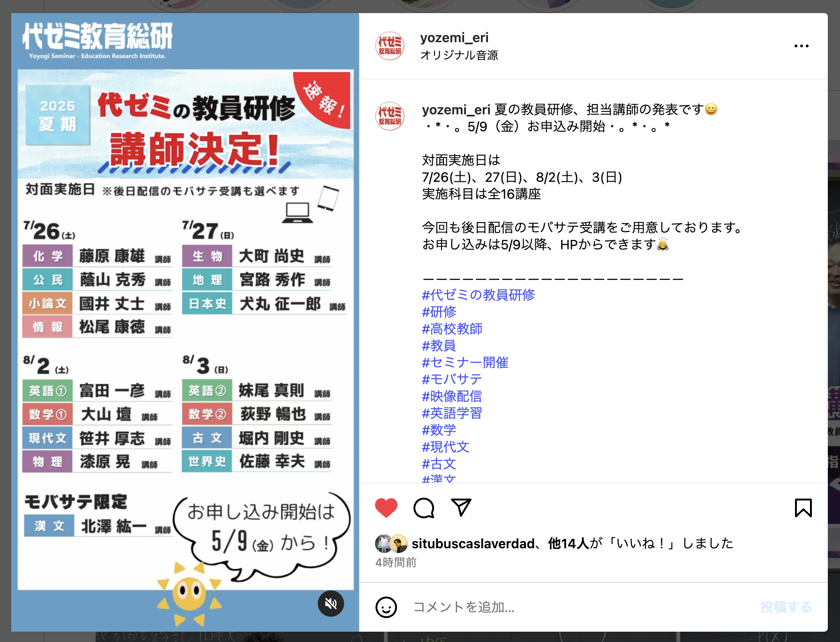
Task: Unmute the video with the speaker icon
Action: [x=331, y=604]
